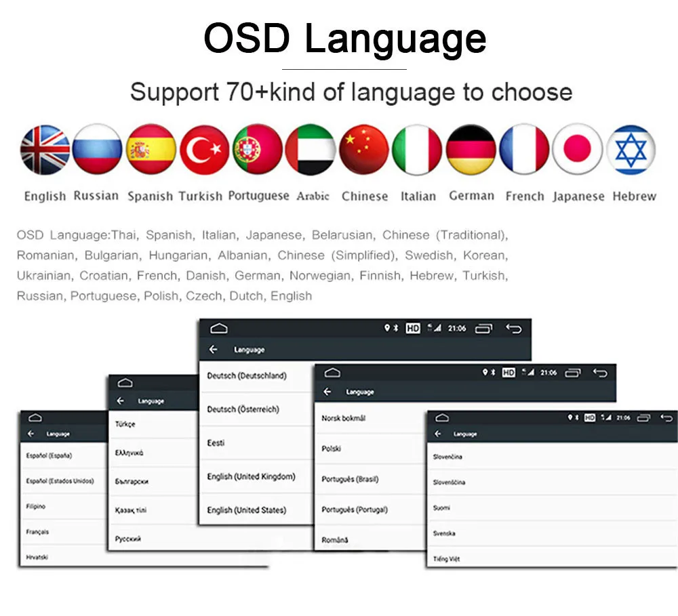
Task: Tap recent apps icon in Deutsch window
Action: click(484, 329)
